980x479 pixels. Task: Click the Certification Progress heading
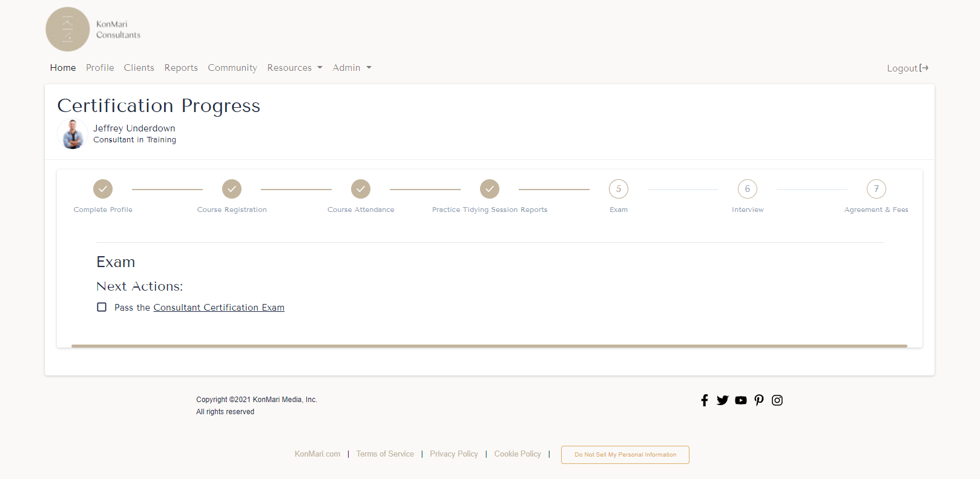159,106
